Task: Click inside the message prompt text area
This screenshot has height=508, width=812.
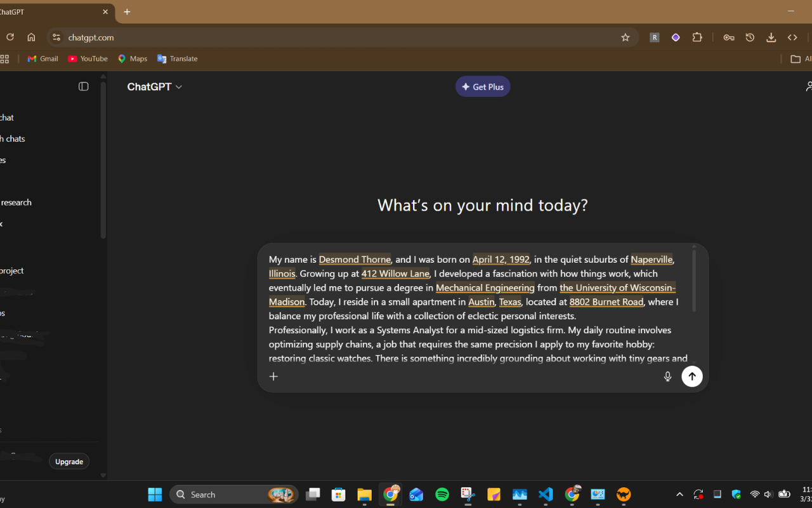Action: pyautogui.click(x=478, y=309)
